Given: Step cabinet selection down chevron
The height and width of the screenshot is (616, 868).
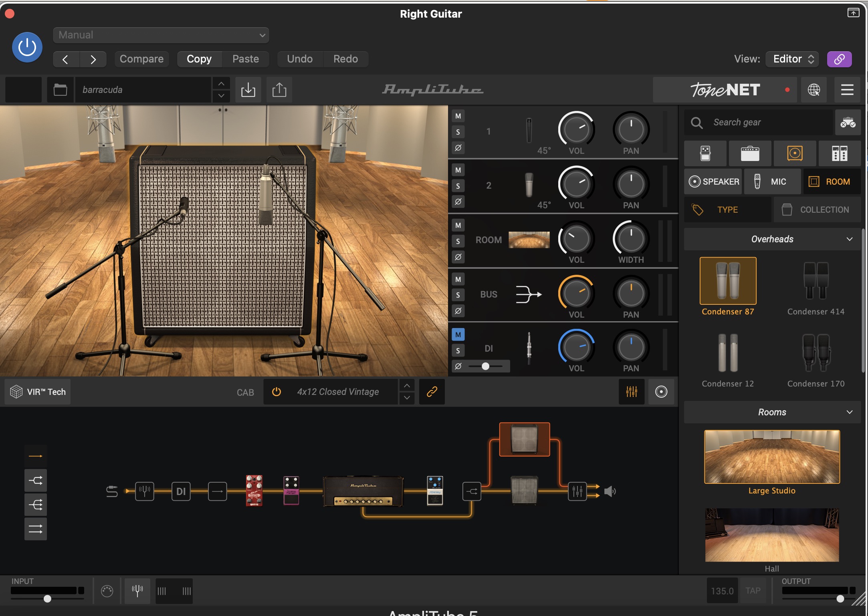Looking at the screenshot, I should 407,398.
